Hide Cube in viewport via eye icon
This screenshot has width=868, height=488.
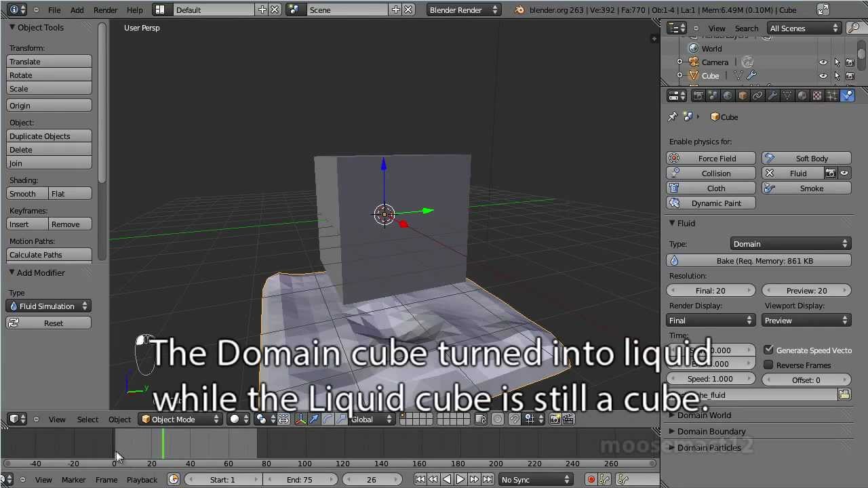[x=823, y=76]
